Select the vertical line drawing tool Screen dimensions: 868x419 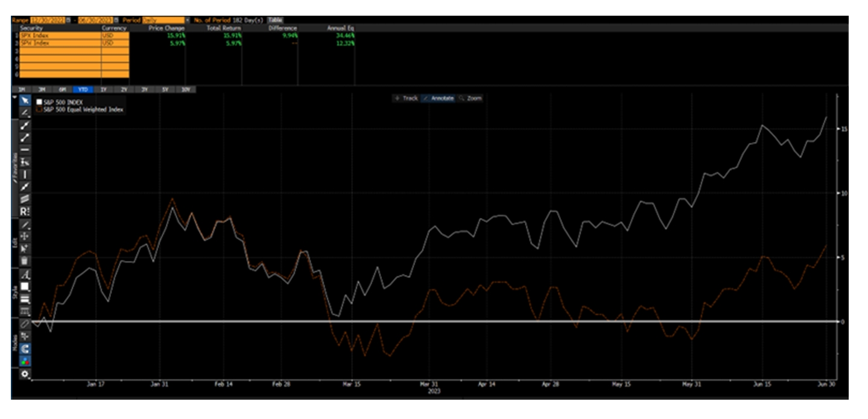(25, 174)
